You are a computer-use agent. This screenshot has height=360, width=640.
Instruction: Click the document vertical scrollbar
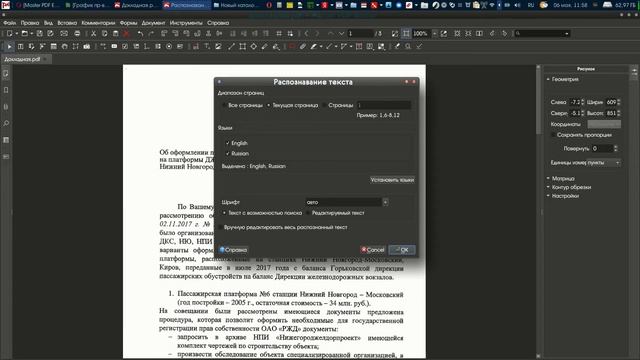point(539,212)
